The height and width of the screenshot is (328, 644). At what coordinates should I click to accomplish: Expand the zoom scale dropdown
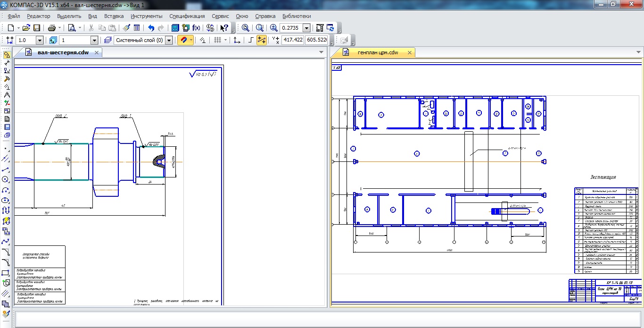(306, 28)
